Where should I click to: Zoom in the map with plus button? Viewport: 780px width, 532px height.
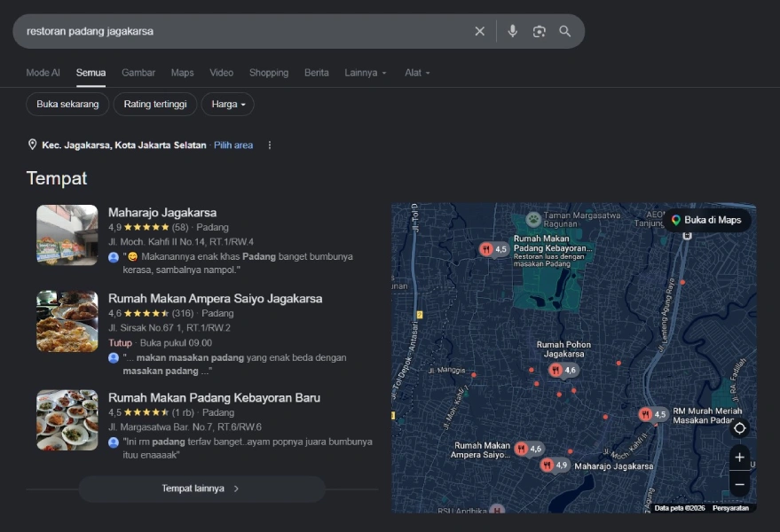740,458
